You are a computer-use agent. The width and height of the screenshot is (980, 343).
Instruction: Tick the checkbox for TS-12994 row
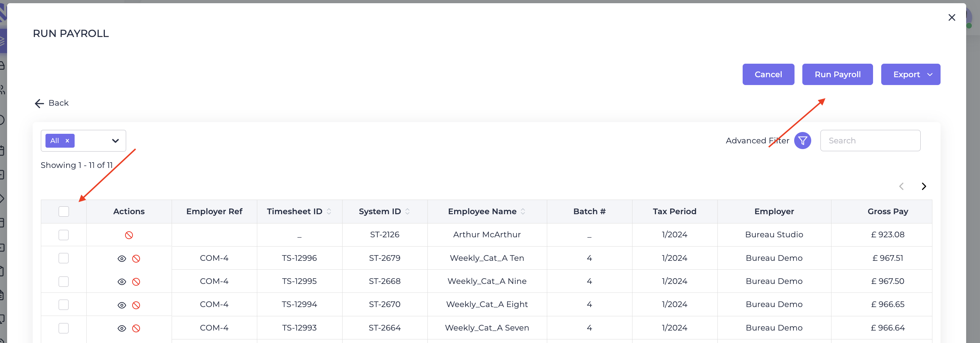point(64,305)
